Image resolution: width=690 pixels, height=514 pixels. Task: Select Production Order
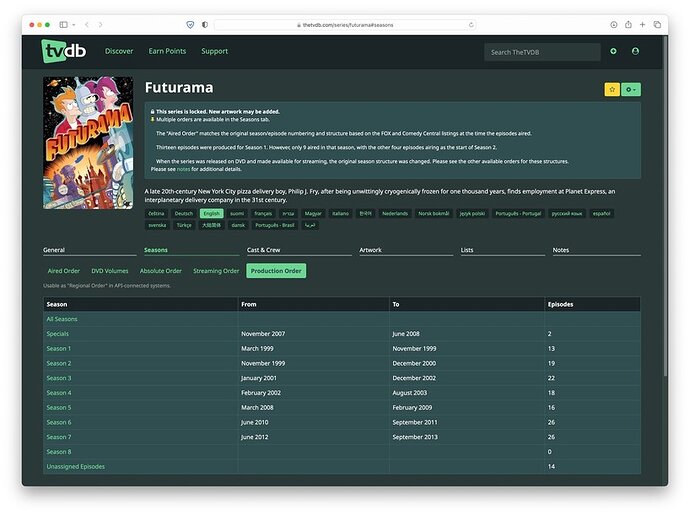(276, 271)
